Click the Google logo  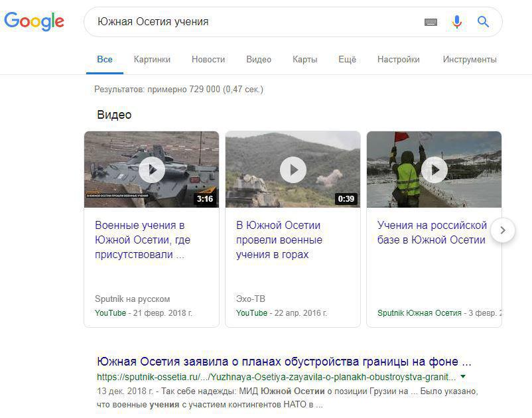pos(34,21)
